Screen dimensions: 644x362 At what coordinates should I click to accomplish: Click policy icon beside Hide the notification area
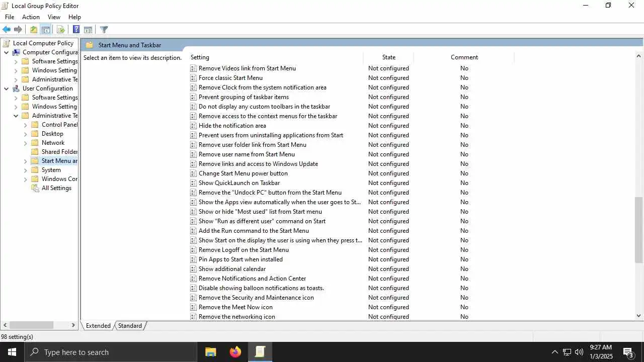(x=193, y=126)
